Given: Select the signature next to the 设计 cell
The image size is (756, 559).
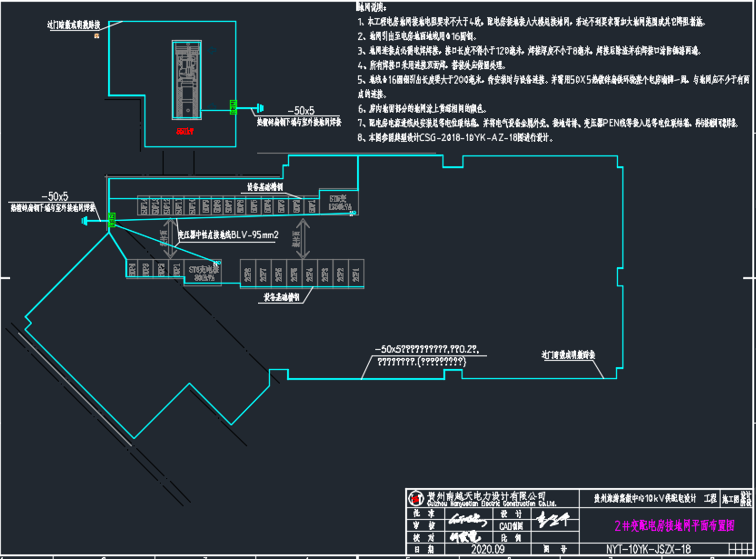Looking at the screenshot, I should pos(553,520).
